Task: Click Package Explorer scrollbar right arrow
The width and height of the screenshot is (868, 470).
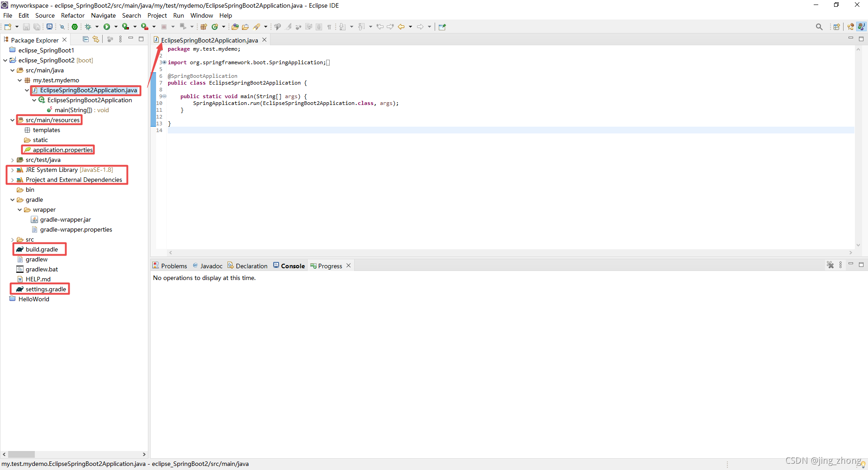Action: (144, 454)
